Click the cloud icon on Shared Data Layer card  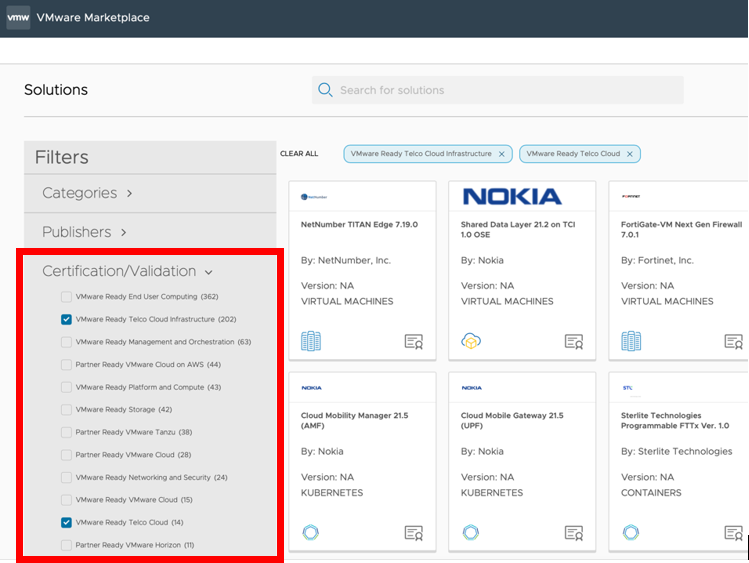coord(471,341)
